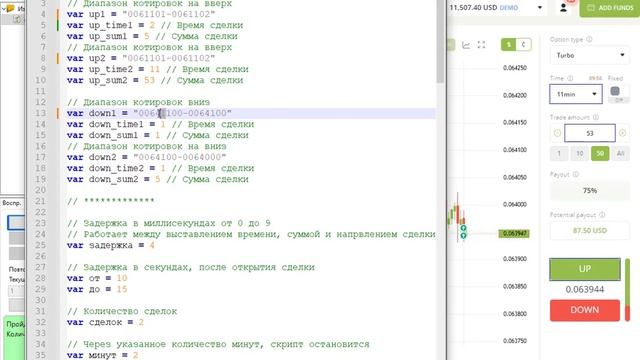Click value 4 in 'var задержка' line

pyautogui.click(x=152, y=245)
